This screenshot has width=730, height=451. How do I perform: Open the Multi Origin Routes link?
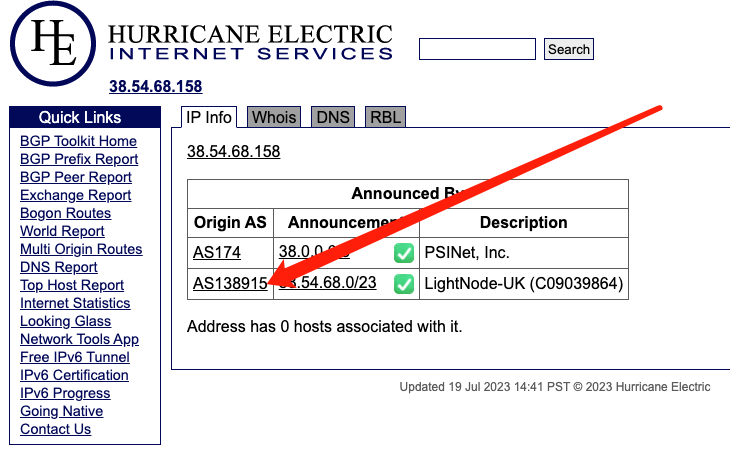pyautogui.click(x=81, y=249)
